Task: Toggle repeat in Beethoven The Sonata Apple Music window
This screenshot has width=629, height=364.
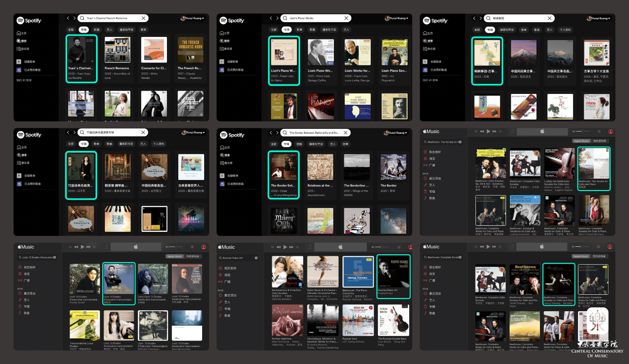Action: [x=500, y=131]
